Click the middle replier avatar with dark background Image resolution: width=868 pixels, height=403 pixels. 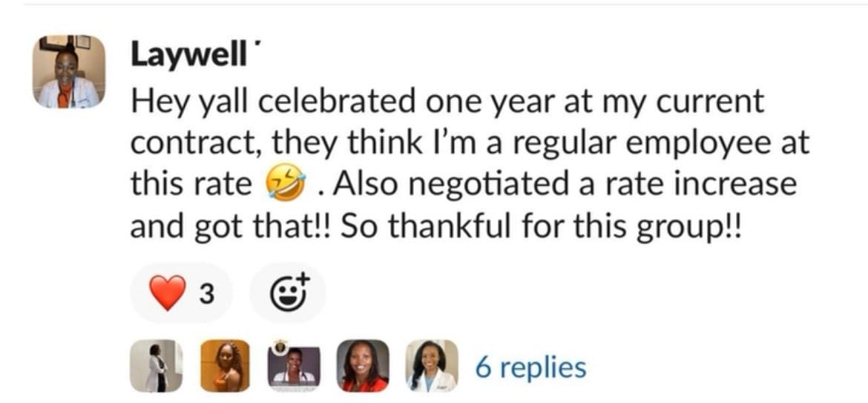[294, 367]
